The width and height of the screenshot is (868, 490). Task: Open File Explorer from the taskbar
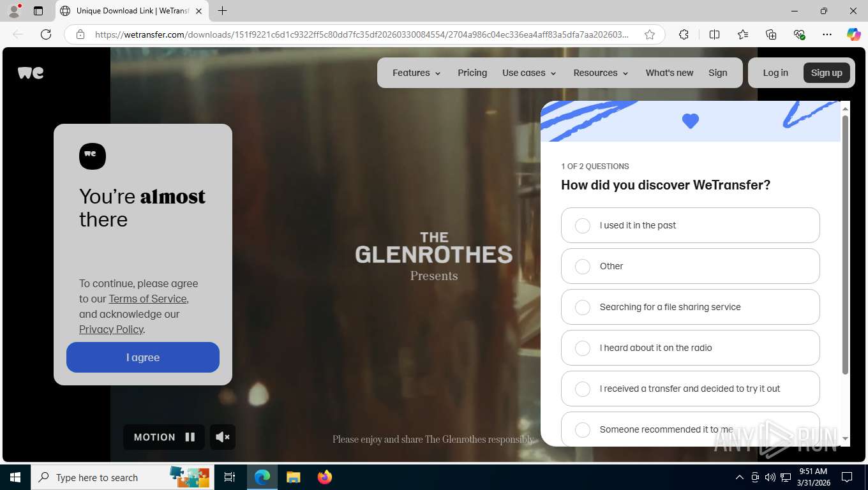point(293,477)
